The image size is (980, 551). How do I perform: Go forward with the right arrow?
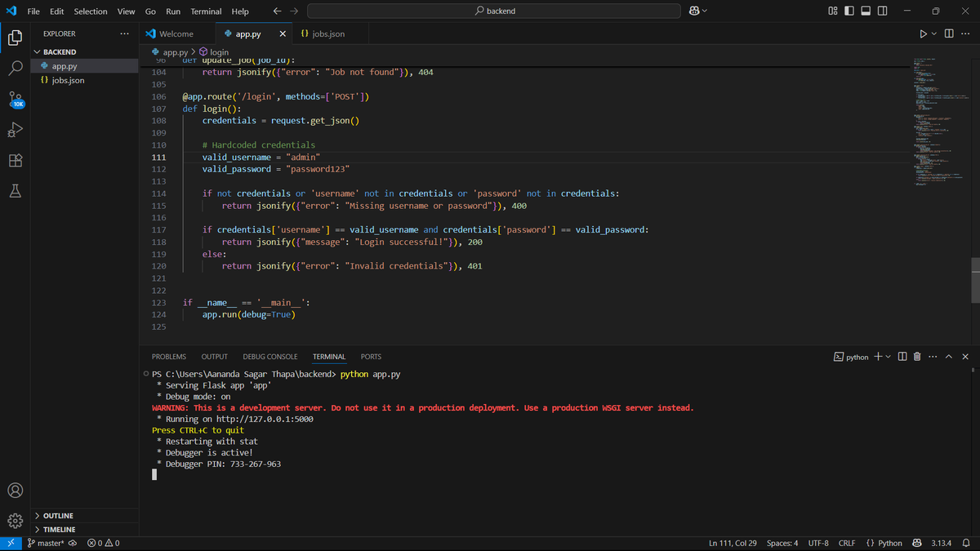(x=294, y=11)
